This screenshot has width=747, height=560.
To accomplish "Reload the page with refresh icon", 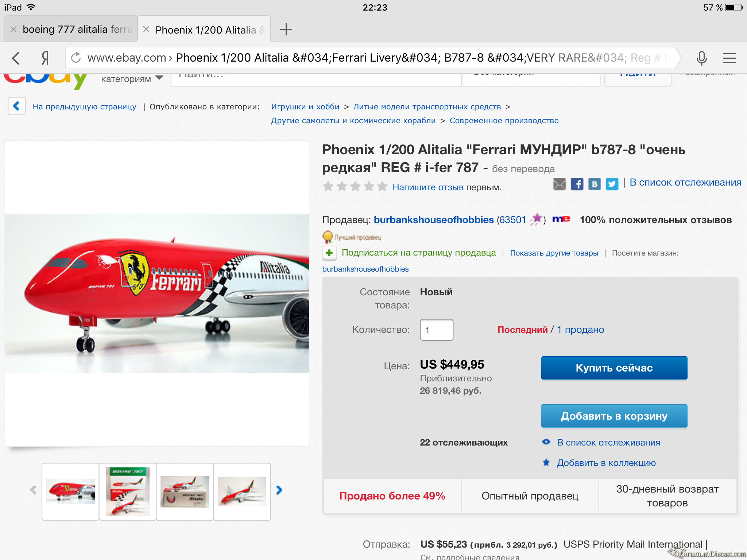I will (x=76, y=58).
